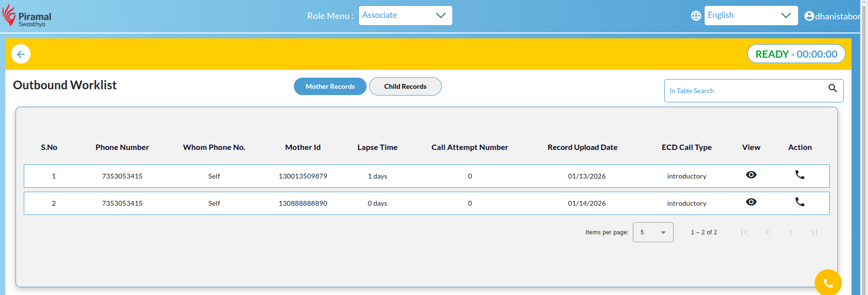Image resolution: width=868 pixels, height=295 pixels.
Task: Switch to Mother Records tab
Action: click(330, 86)
